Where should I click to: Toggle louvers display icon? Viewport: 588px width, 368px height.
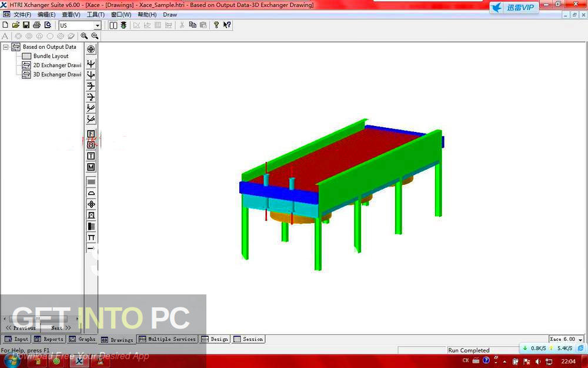(91, 227)
